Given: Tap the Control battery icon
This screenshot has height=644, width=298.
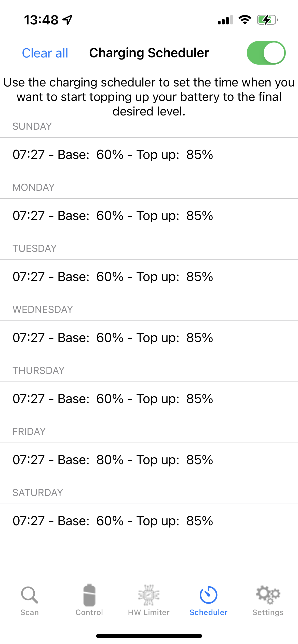Looking at the screenshot, I should (89, 595).
